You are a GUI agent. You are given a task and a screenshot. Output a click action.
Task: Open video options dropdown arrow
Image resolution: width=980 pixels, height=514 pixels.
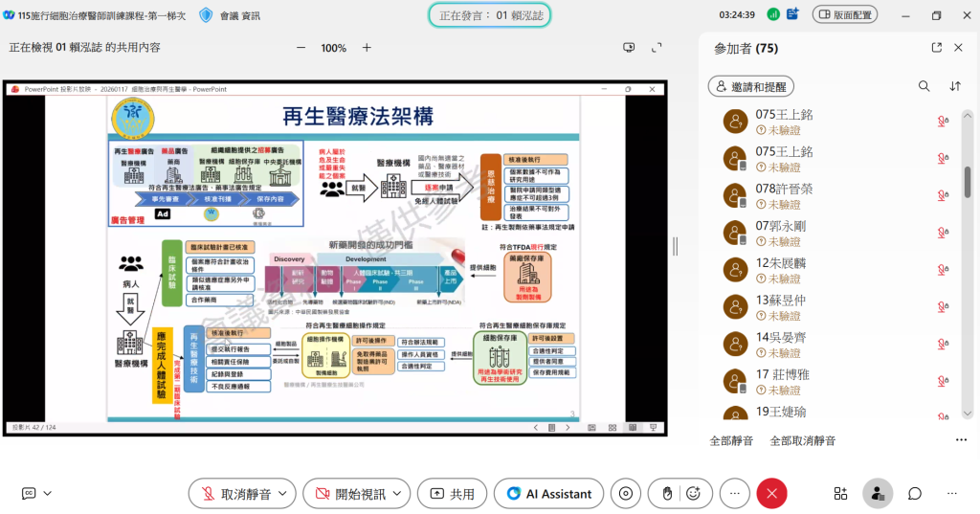click(x=398, y=494)
